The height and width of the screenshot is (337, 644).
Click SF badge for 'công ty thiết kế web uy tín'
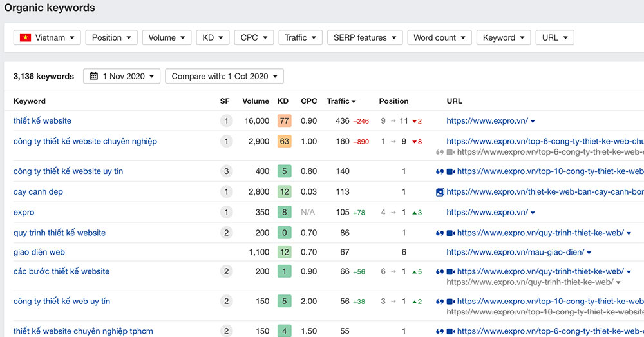[226, 302]
